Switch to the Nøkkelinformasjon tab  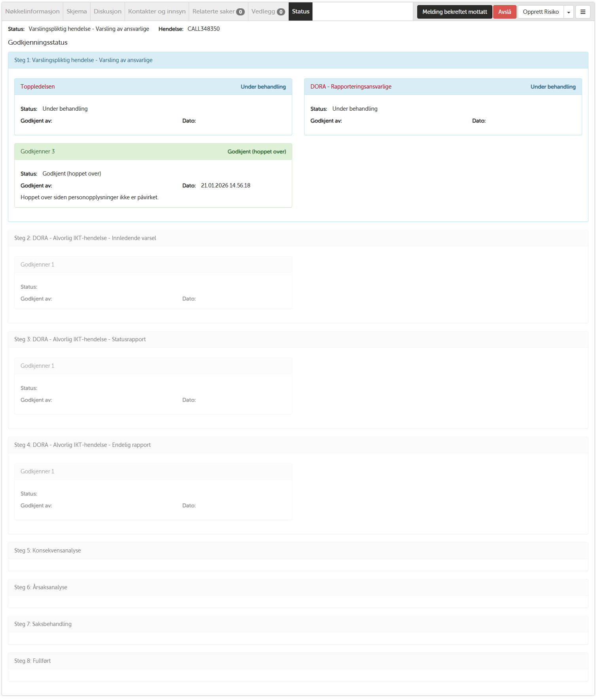pos(32,11)
